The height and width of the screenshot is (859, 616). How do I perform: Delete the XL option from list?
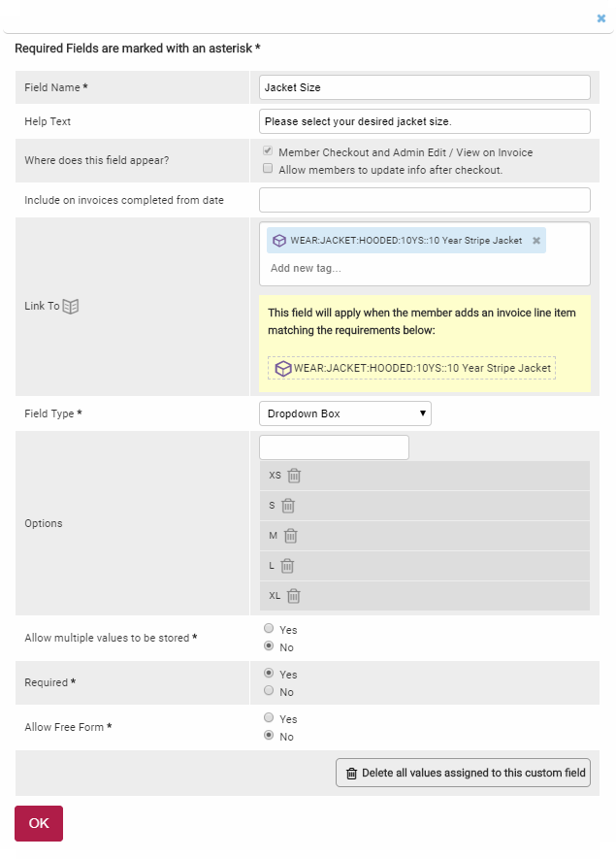(x=294, y=596)
